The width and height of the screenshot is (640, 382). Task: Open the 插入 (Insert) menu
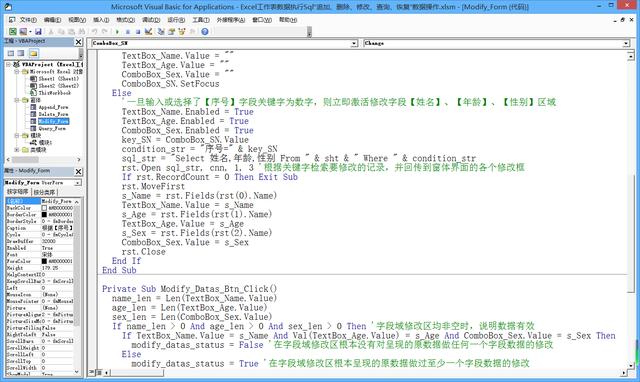click(101, 20)
